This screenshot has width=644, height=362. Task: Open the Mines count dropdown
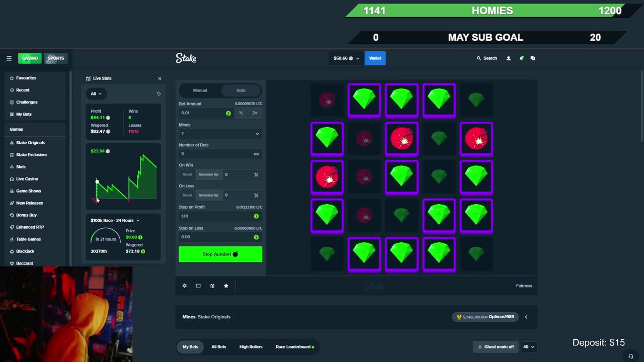point(220,134)
